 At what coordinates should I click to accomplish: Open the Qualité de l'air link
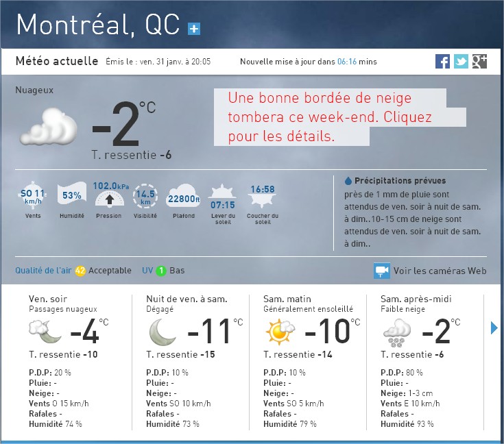point(43,271)
